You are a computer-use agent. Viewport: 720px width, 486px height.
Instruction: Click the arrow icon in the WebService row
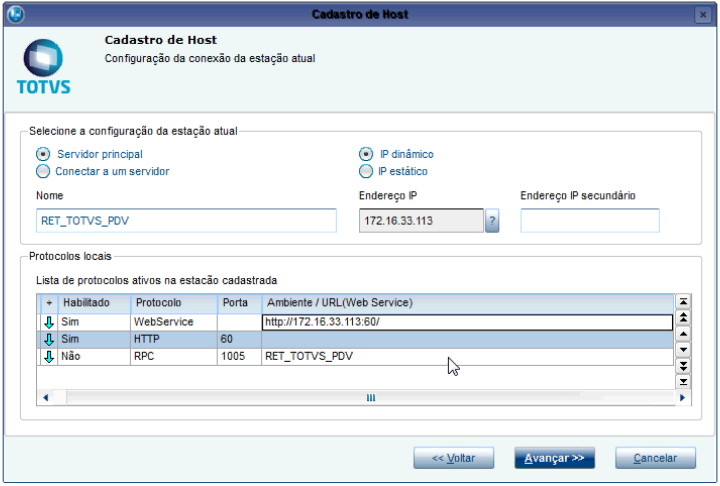click(x=48, y=322)
